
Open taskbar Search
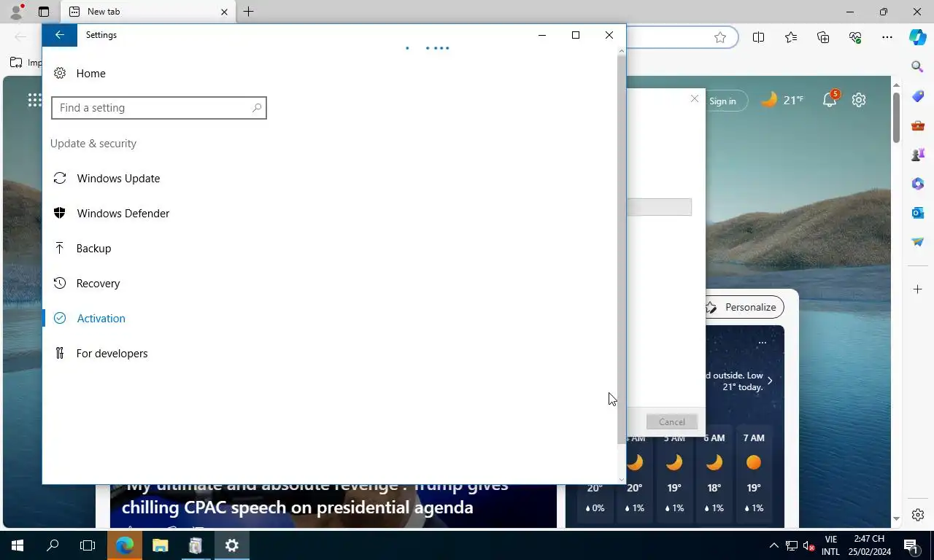[53, 545]
